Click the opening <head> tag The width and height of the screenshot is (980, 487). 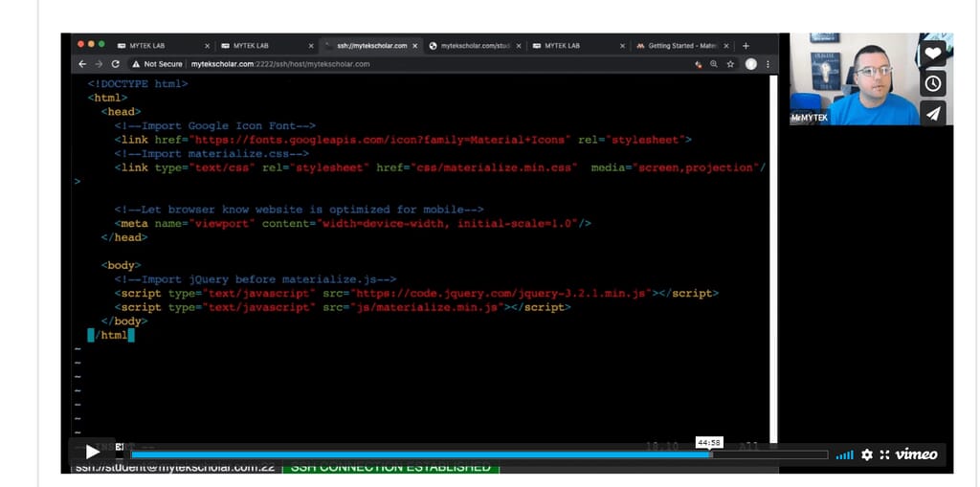coord(121,112)
